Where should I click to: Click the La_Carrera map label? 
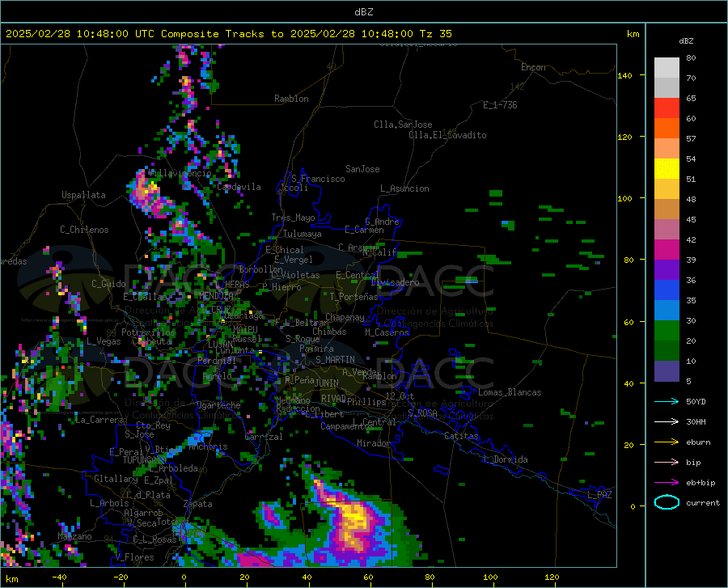(99, 420)
